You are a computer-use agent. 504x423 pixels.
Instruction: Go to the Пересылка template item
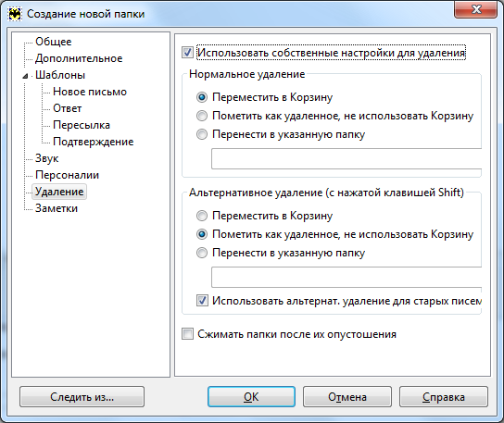click(82, 125)
